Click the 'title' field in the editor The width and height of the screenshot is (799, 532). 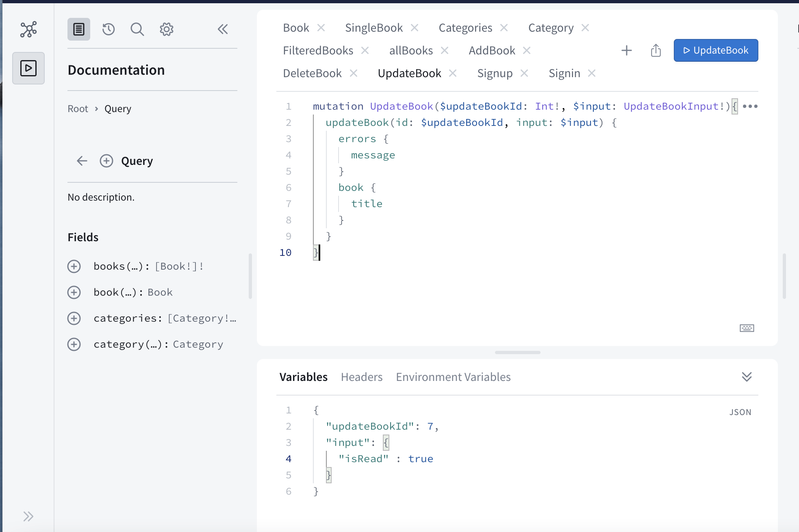point(367,204)
